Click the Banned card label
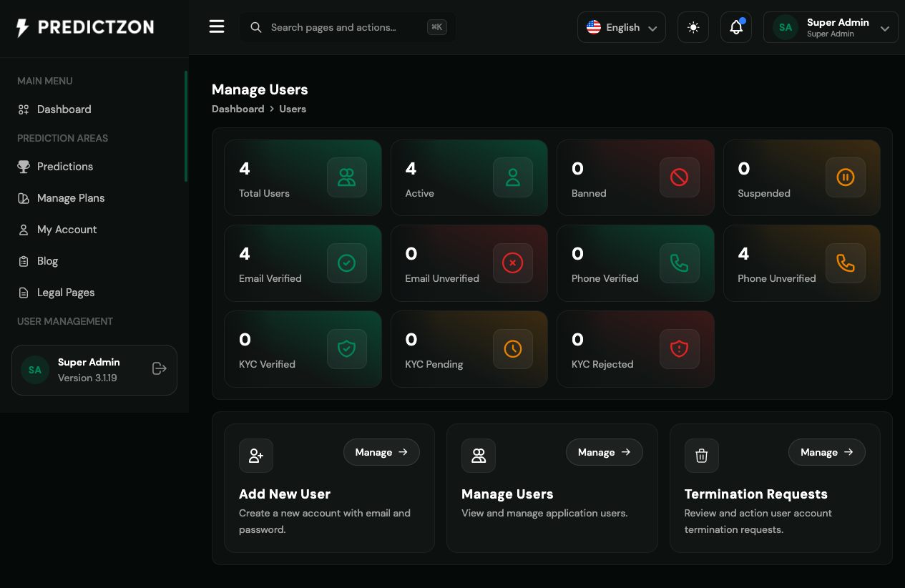Screen dimensions: 905x588 click(589, 193)
